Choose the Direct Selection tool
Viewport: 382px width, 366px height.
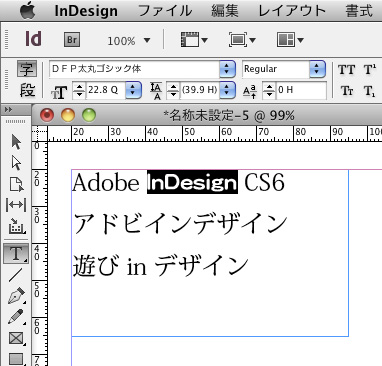pyautogui.click(x=16, y=163)
